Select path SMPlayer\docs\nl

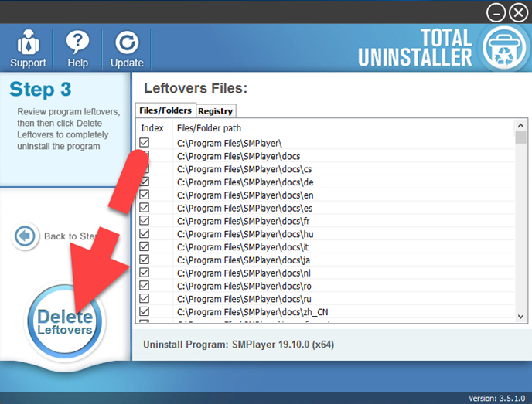(244, 273)
